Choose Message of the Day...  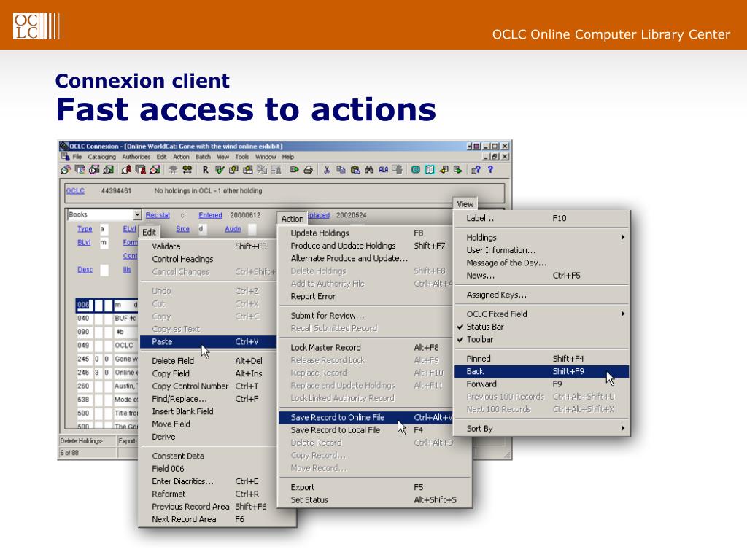tap(541, 262)
